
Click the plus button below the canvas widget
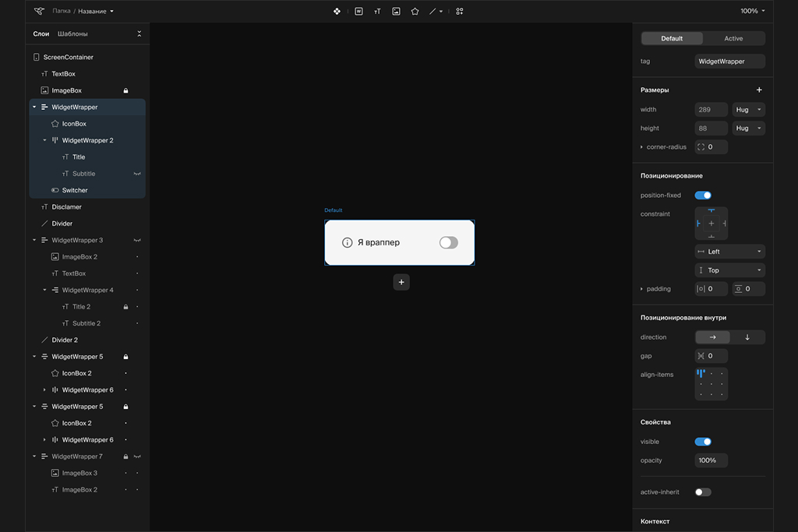[401, 282]
